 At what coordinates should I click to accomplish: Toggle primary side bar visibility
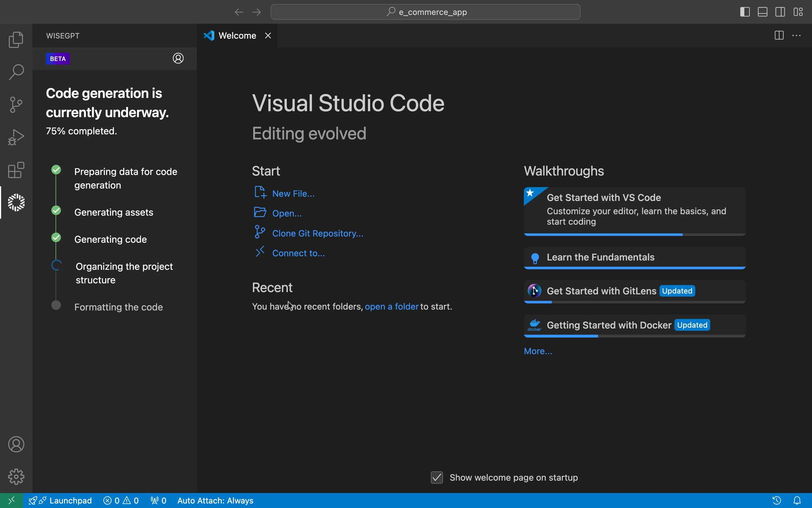point(745,12)
